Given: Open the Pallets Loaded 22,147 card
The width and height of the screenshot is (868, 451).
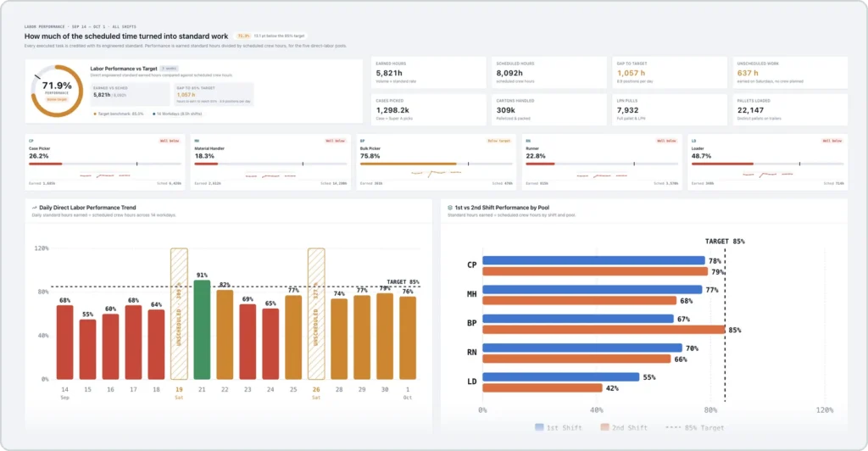Looking at the screenshot, I should pyautogui.click(x=790, y=109).
